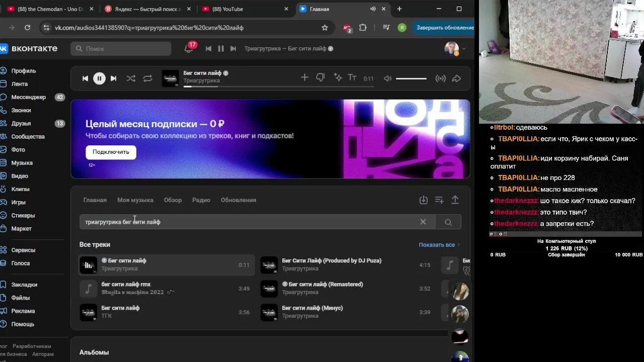Image resolution: width=644 pixels, height=362 pixels.
Task: Open notifications bell with 17 badge
Action: pyautogui.click(x=189, y=48)
